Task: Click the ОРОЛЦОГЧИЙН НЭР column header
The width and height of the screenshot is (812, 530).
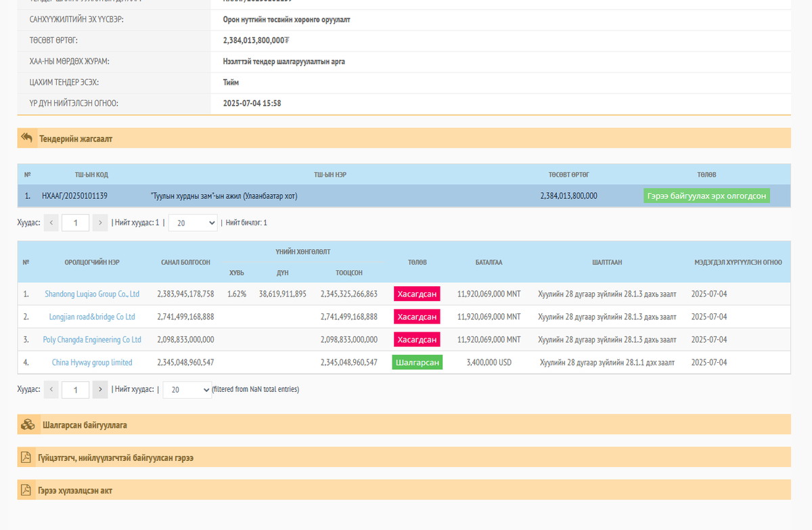Action: [x=92, y=262]
